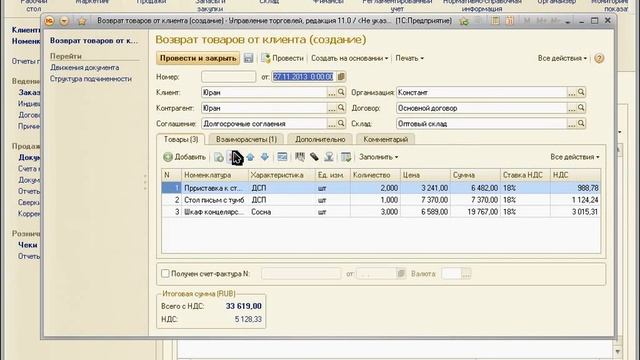Click the table with checkmark icon
The height and width of the screenshot is (360, 640).
(x=346, y=157)
